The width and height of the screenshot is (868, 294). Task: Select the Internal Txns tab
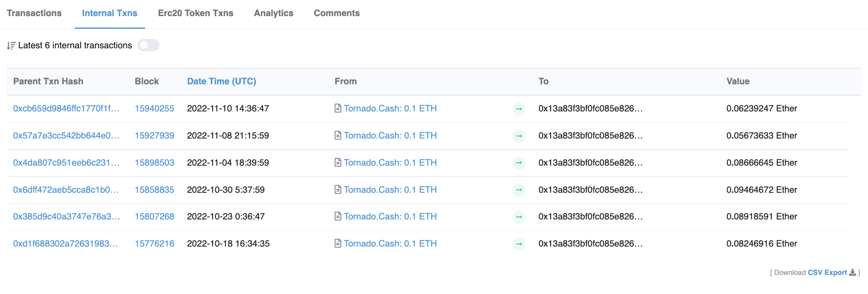109,13
